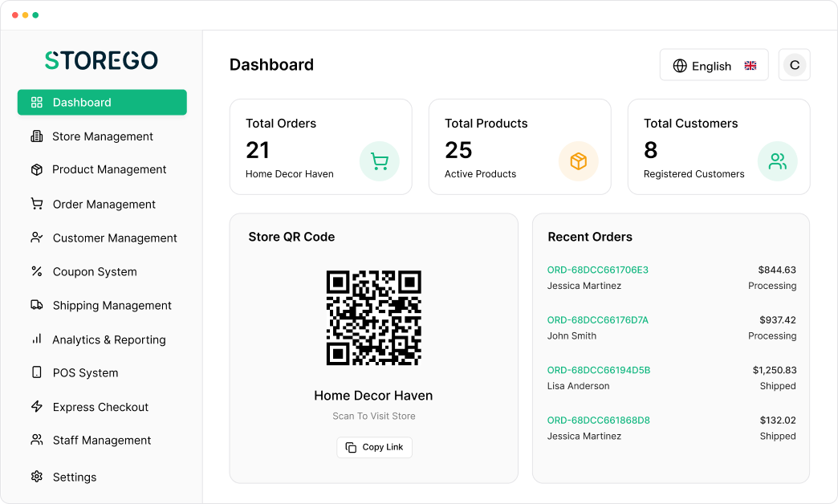Viewport: 838px width, 504px height.
Task: Click the store QR code image
Action: [x=373, y=318]
